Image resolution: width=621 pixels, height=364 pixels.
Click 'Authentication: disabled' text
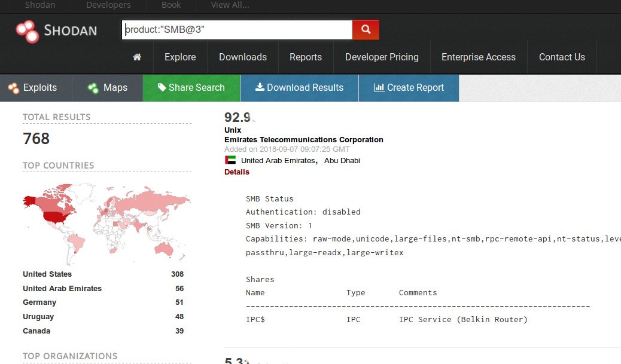click(x=303, y=212)
